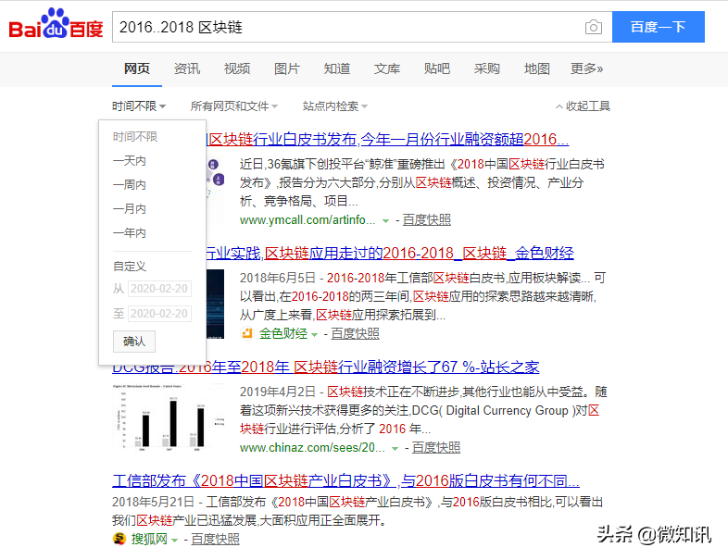Open the 所有网页和文件 dropdown
The image size is (728, 560).
click(x=234, y=106)
